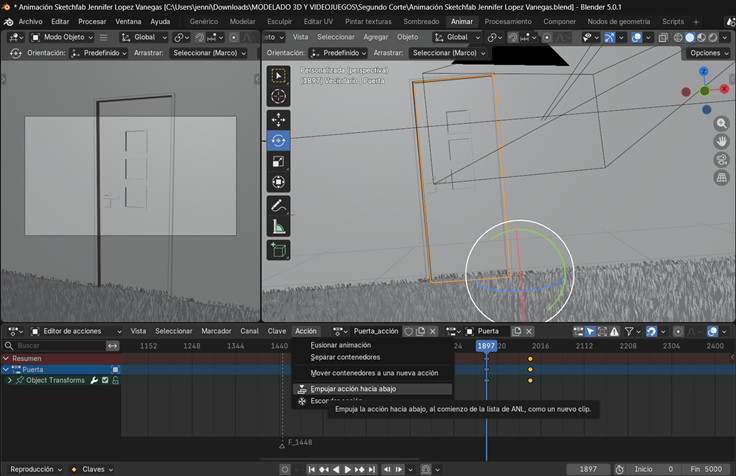Select the Move tool in viewport toolbar
The image size is (736, 476).
(279, 119)
